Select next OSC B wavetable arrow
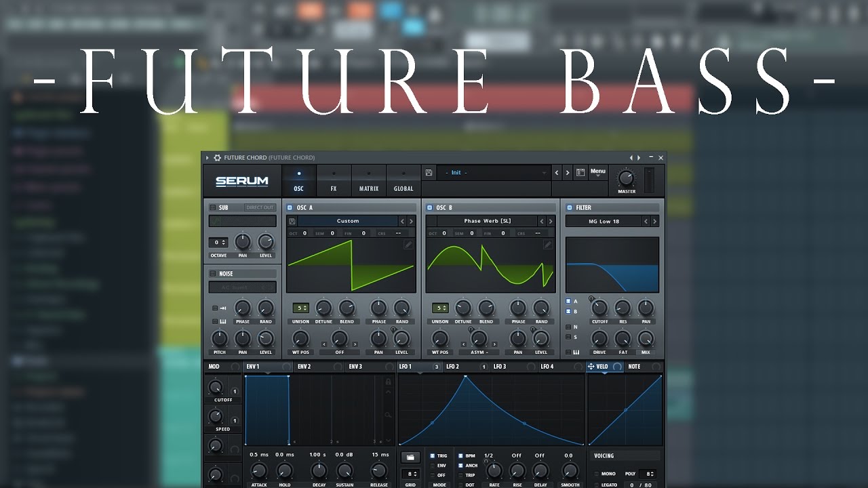Screen dimensions: 868x488 (x=550, y=221)
